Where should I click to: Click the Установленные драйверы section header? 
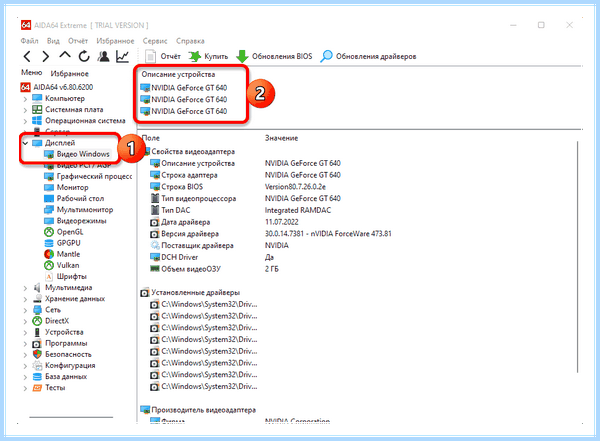click(190, 293)
